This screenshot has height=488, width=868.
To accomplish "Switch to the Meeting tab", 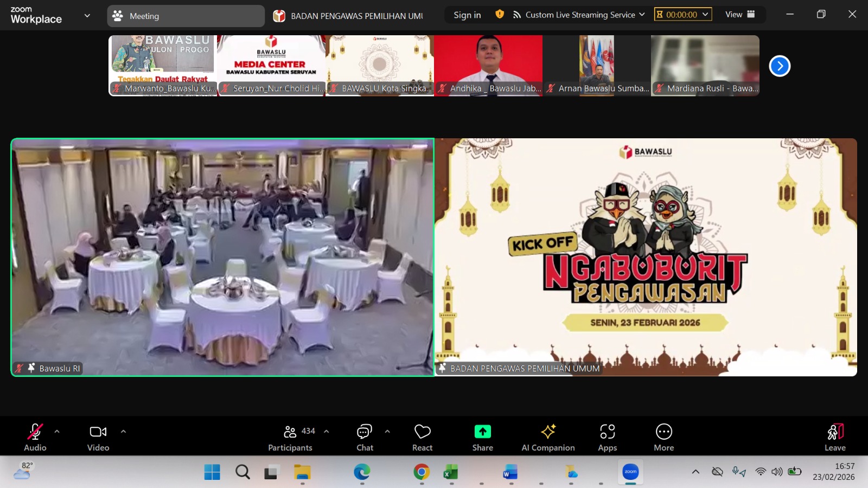I will coord(186,16).
